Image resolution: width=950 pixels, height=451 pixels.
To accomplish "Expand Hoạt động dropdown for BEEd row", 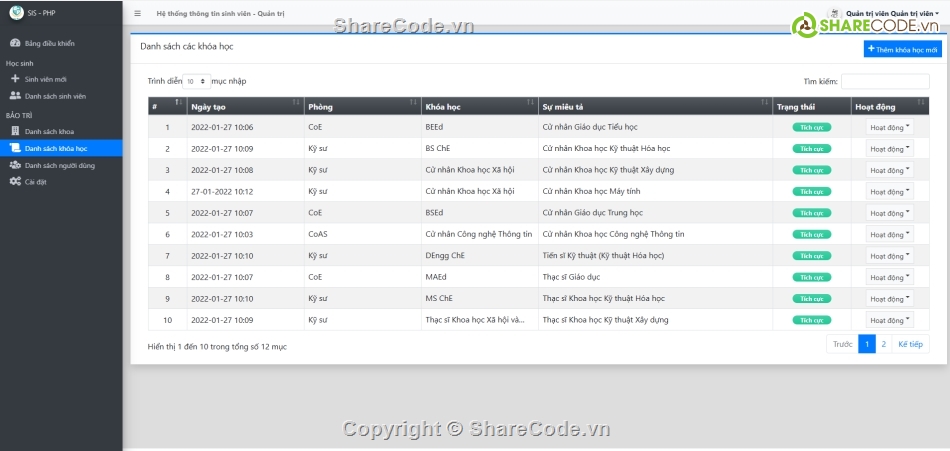I will point(888,127).
